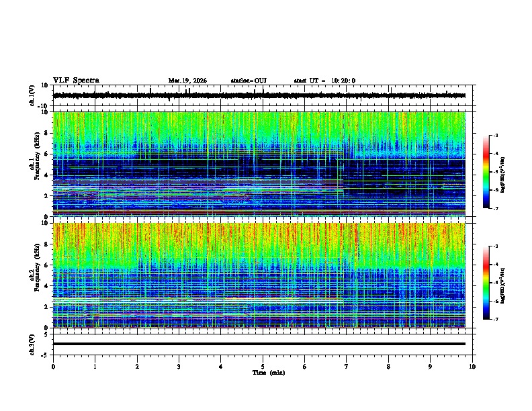
Task: Click the date text 'Mar.19, 2026'
Action: [x=187, y=81]
